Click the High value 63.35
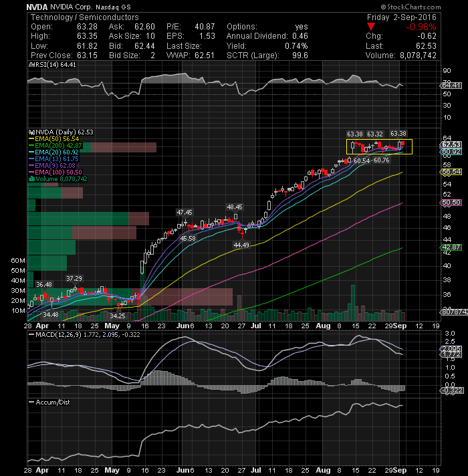The width and height of the screenshot is (468, 476). point(87,36)
